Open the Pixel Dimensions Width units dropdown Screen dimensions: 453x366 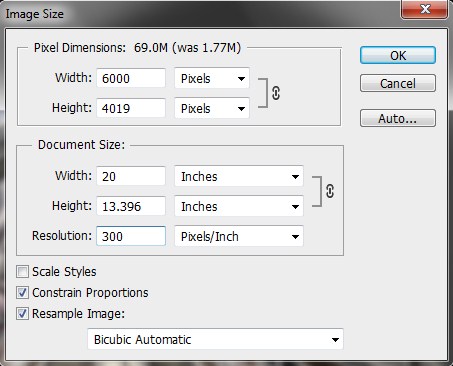pyautogui.click(x=212, y=78)
